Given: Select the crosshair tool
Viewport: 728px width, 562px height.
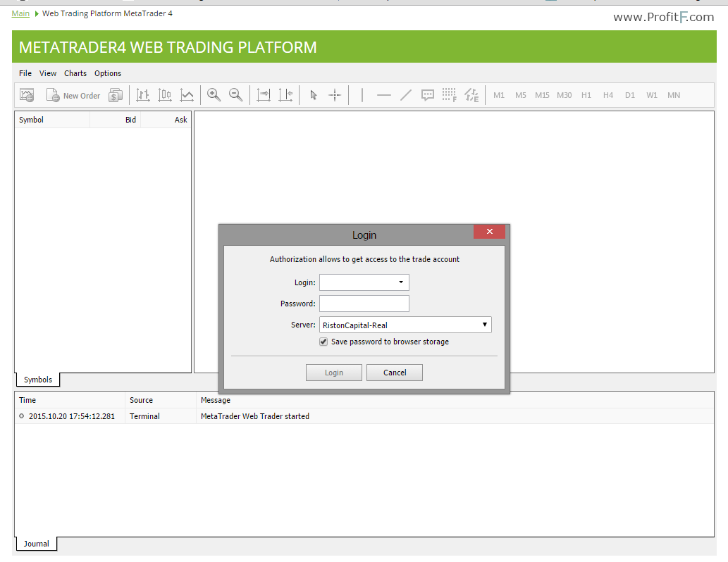Looking at the screenshot, I should point(335,95).
